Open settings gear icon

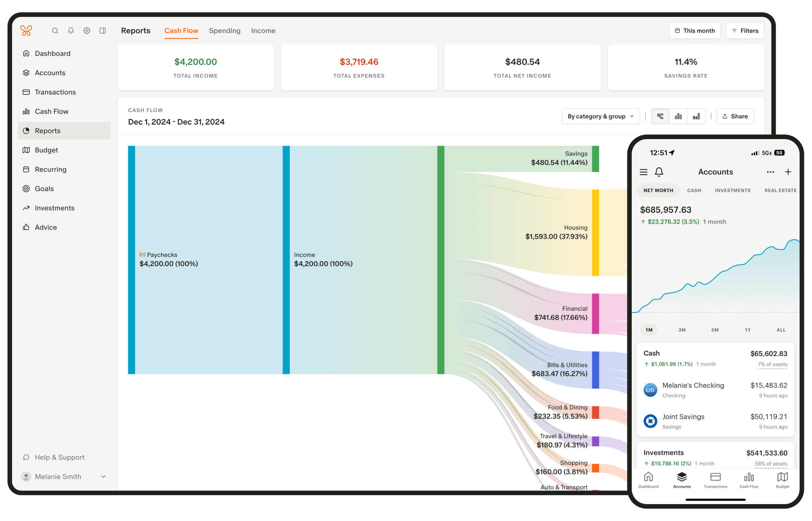pyautogui.click(x=87, y=31)
